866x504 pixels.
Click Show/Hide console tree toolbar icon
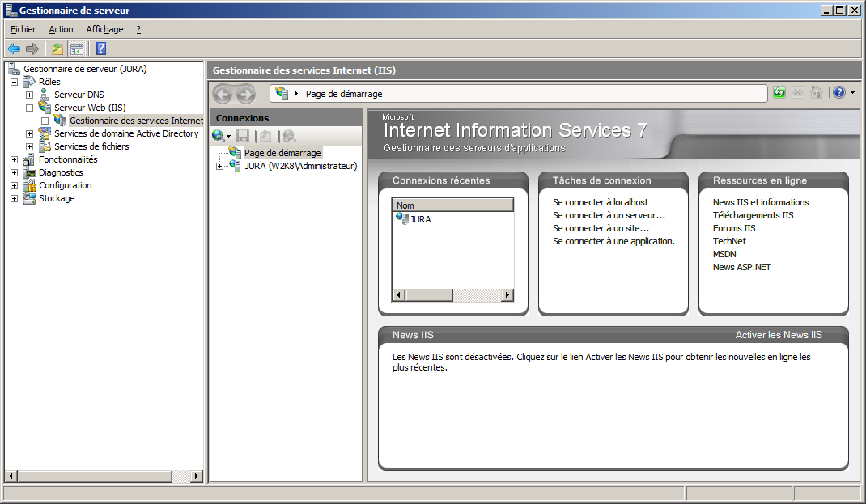[76, 49]
